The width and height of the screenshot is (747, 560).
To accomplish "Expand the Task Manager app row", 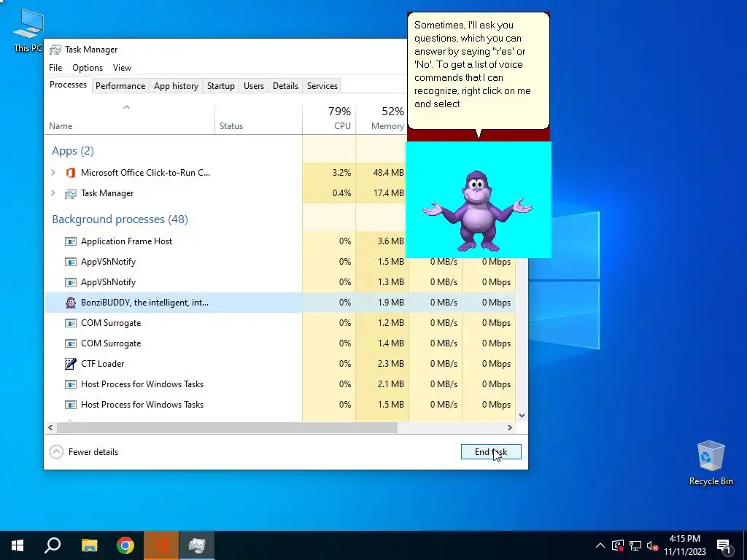I will pos(53,193).
